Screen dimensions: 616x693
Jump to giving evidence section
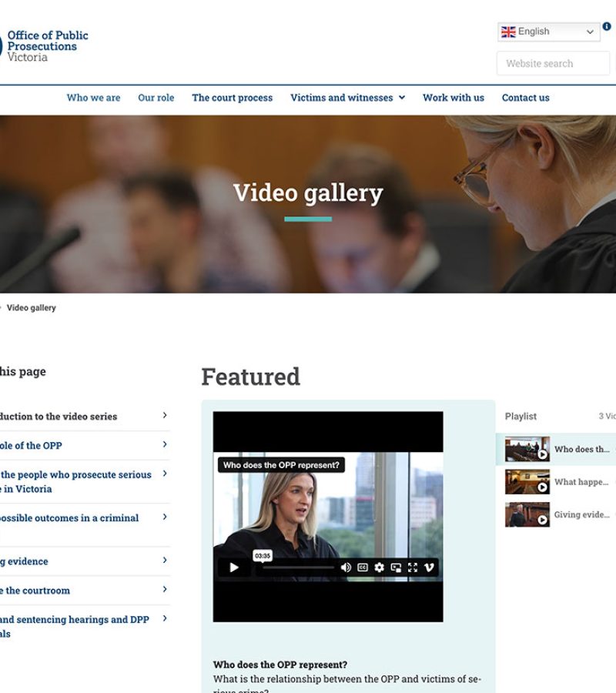[25, 561]
